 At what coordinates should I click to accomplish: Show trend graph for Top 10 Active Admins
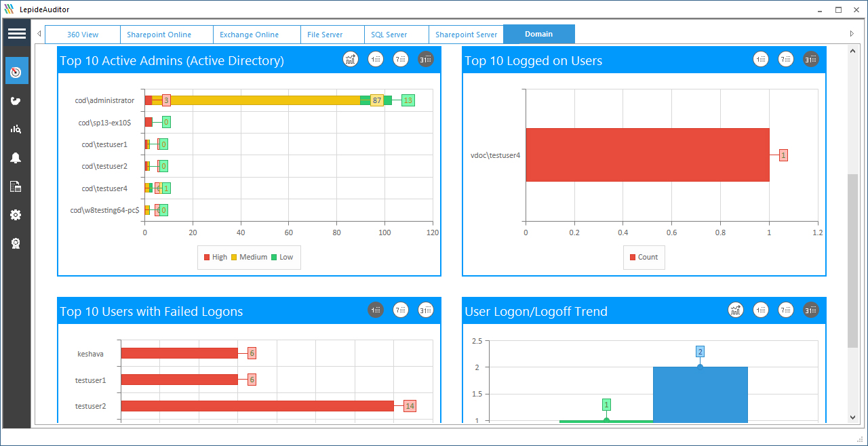351,60
